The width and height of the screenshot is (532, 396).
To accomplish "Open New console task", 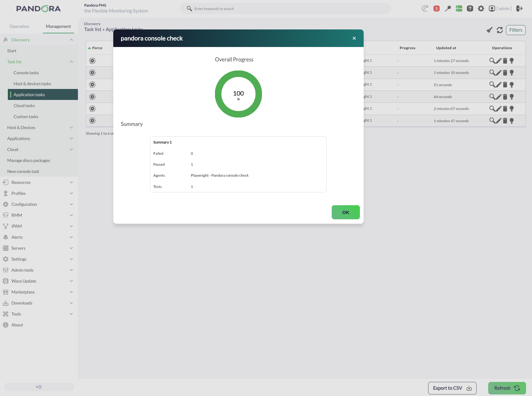I will pyautogui.click(x=23, y=171).
